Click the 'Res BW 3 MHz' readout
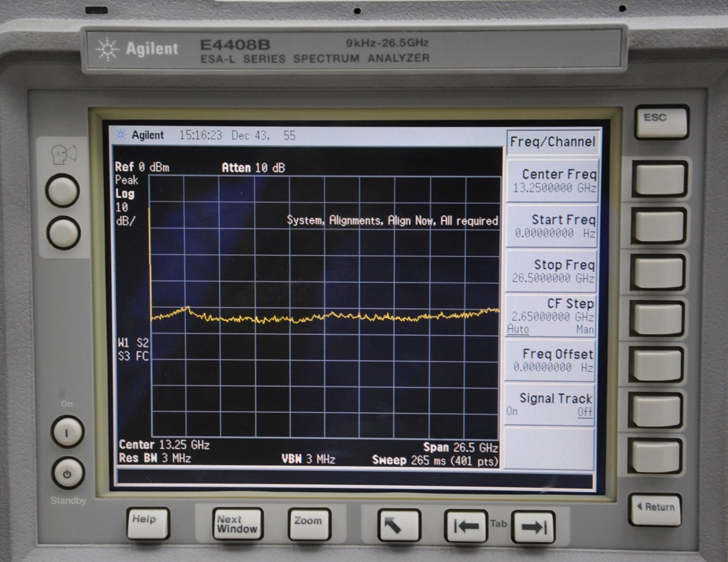728x562 pixels. pyautogui.click(x=155, y=458)
